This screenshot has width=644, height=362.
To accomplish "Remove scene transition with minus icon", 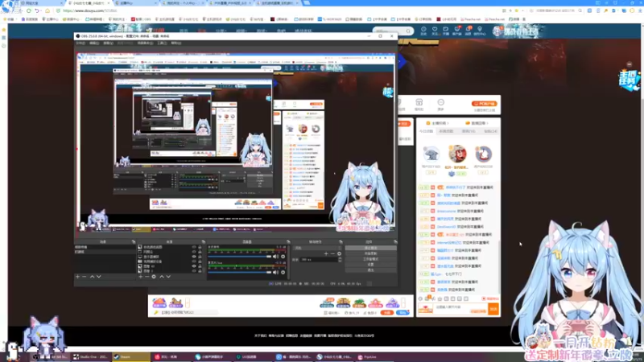I will click(x=332, y=253).
